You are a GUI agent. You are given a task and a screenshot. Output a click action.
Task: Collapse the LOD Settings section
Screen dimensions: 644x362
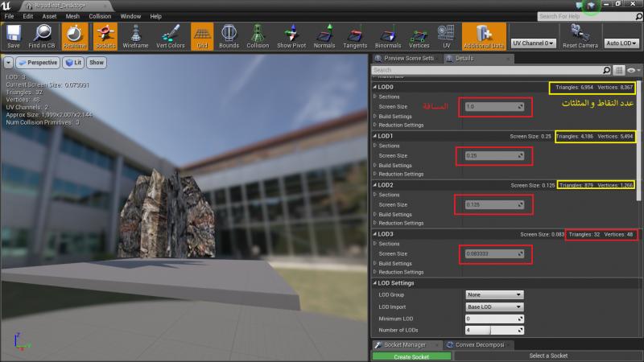pyautogui.click(x=374, y=283)
